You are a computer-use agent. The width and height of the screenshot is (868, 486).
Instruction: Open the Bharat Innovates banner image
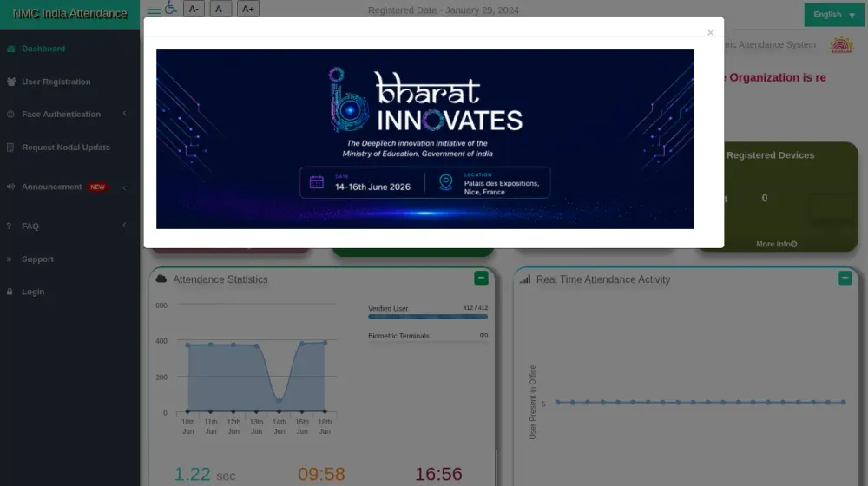coord(425,139)
